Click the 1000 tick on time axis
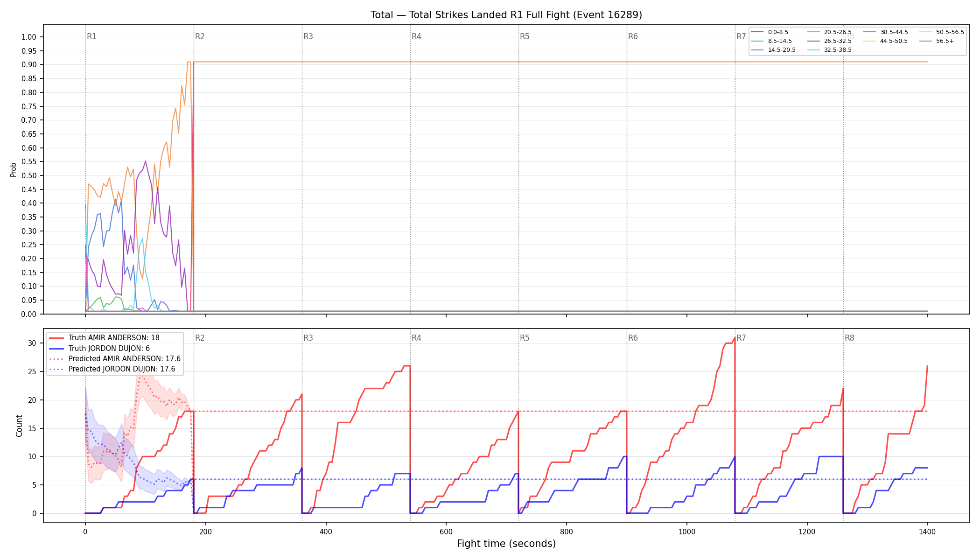The height and width of the screenshot is (560, 980). (687, 532)
